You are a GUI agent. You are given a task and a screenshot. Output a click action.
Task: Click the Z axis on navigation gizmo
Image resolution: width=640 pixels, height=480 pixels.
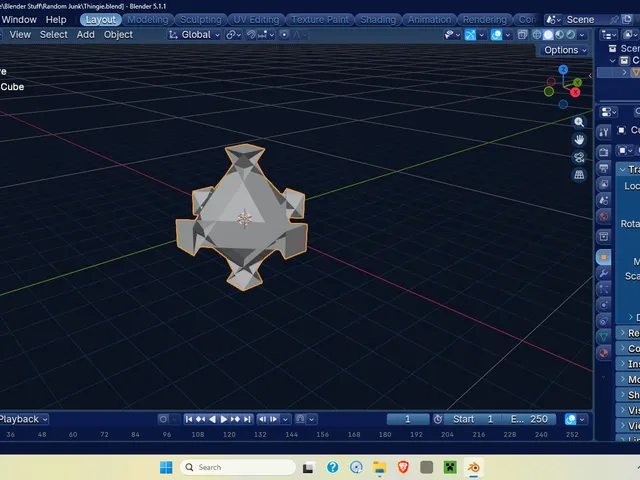point(563,69)
